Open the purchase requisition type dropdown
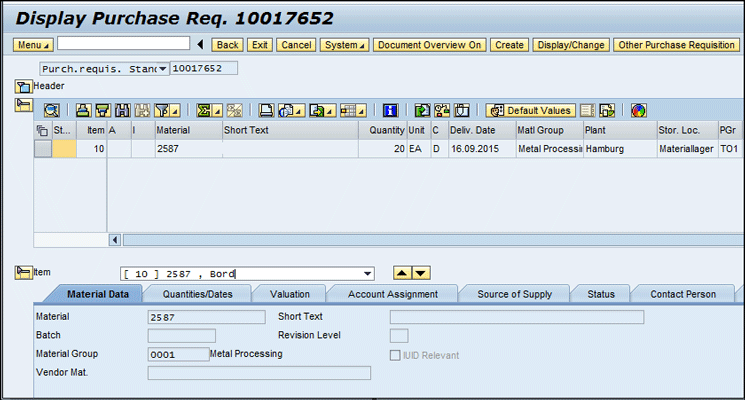745x400 pixels. 163,68
